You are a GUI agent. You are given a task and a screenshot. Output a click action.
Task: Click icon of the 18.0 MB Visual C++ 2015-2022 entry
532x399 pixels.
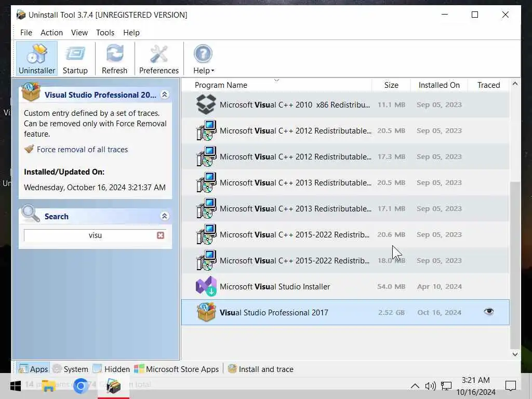click(206, 261)
